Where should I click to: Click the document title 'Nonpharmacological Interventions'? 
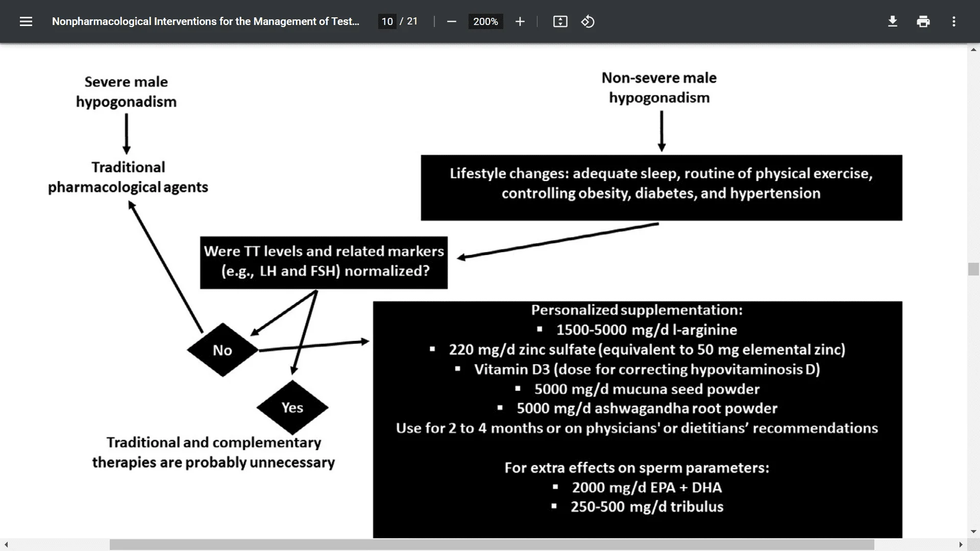click(206, 21)
